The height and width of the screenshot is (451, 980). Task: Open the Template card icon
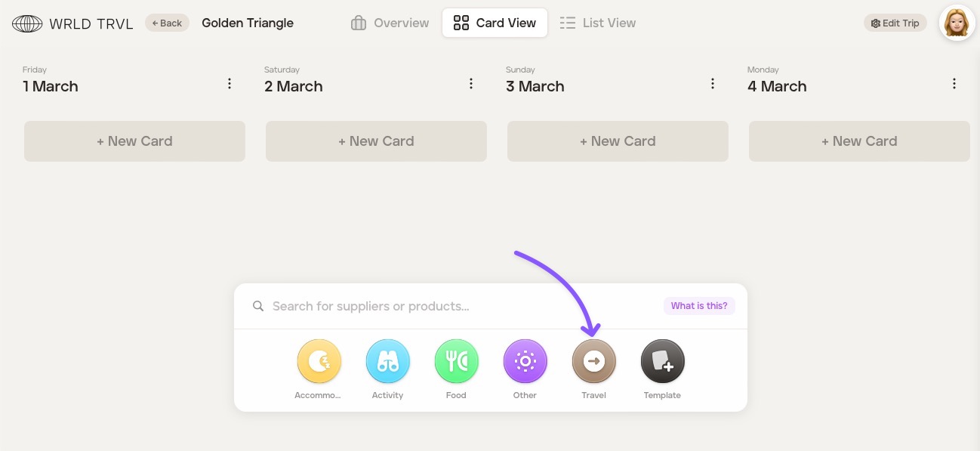662,362
